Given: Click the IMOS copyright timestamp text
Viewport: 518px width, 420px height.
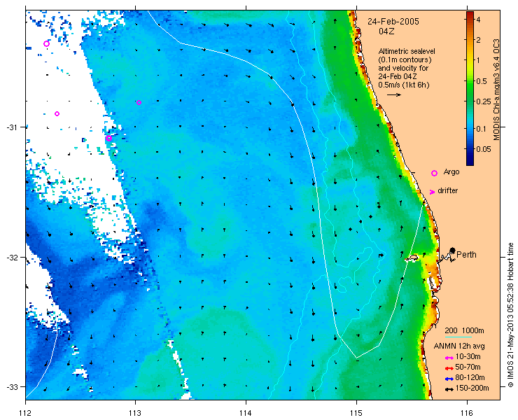Looking at the screenshot, I should point(511,315).
